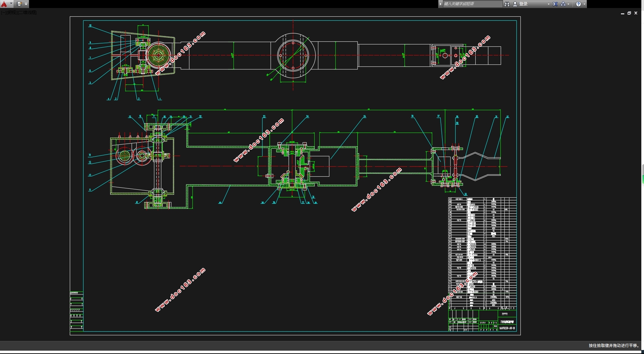Open the AutoCAD application menu (red A)

pyautogui.click(x=4, y=4)
